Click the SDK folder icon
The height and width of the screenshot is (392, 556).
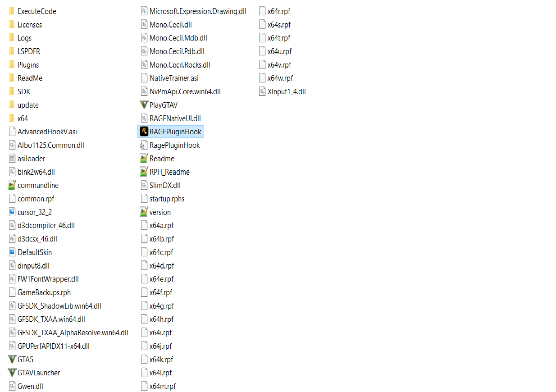[x=12, y=91]
